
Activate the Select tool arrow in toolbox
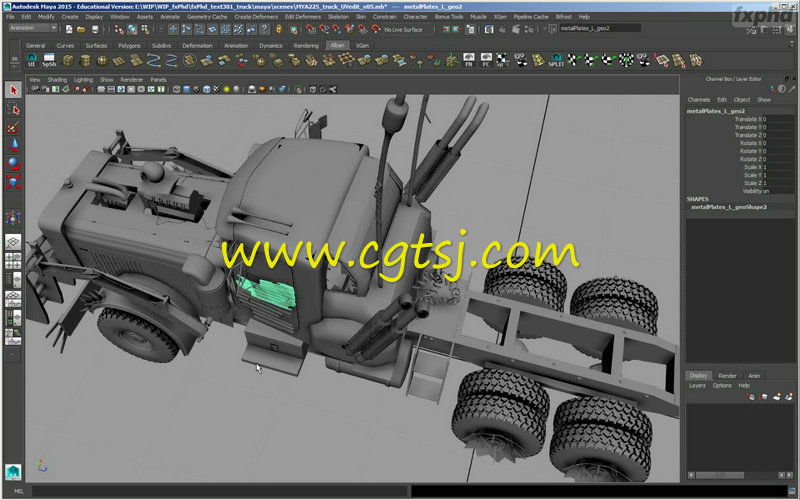pyautogui.click(x=13, y=90)
